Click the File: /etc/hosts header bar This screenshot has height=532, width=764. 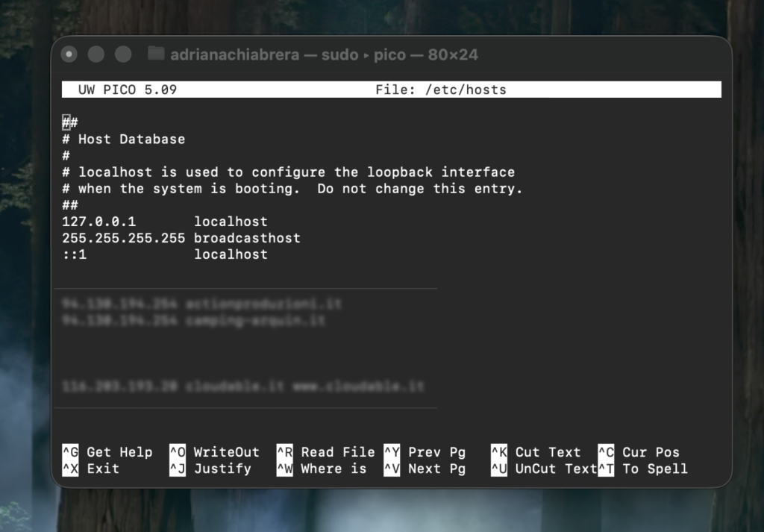click(x=440, y=89)
